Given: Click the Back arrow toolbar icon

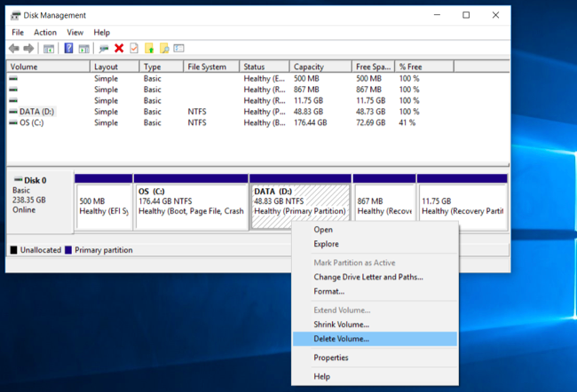Looking at the screenshot, I should pos(14,48).
